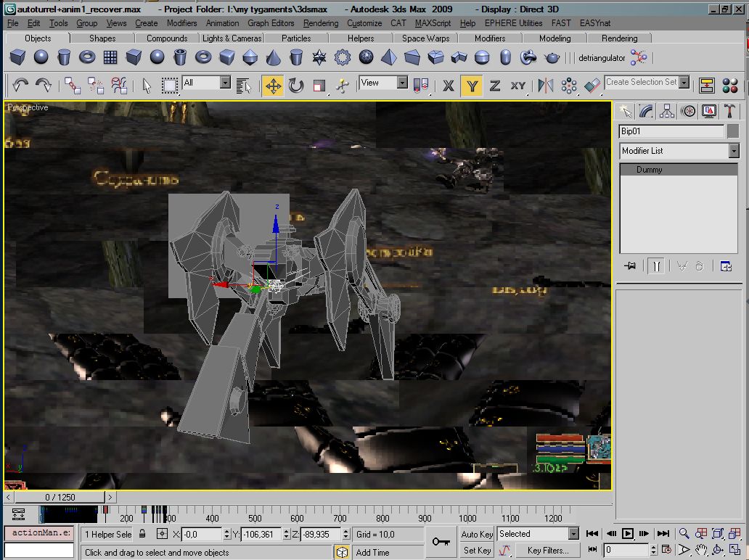Open the Array tool icon

[x=569, y=86]
